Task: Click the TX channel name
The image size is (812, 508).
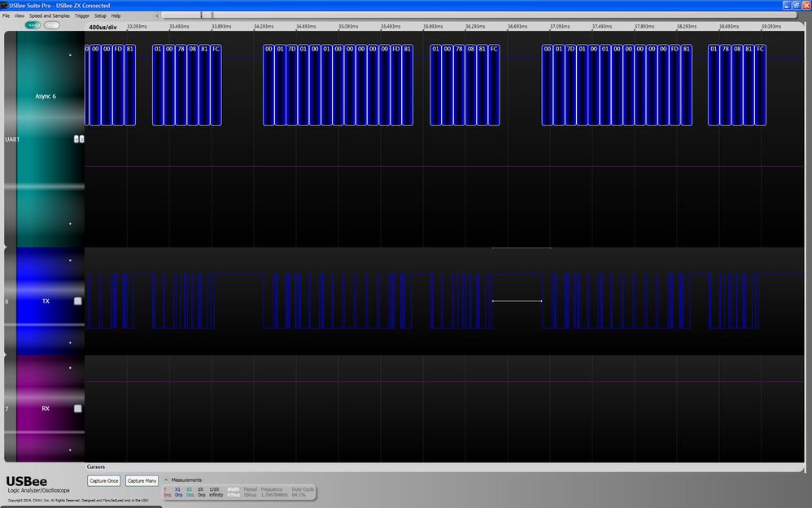Action: pos(46,301)
